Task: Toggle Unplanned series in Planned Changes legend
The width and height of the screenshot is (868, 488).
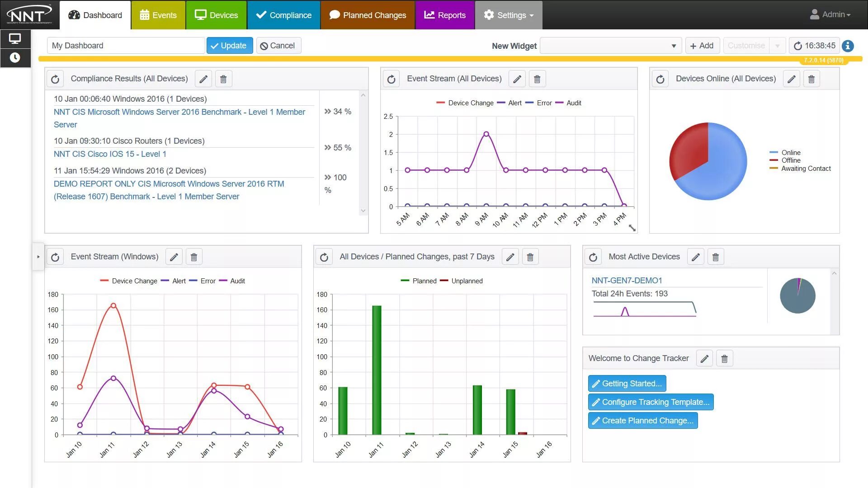Action: pos(467,281)
